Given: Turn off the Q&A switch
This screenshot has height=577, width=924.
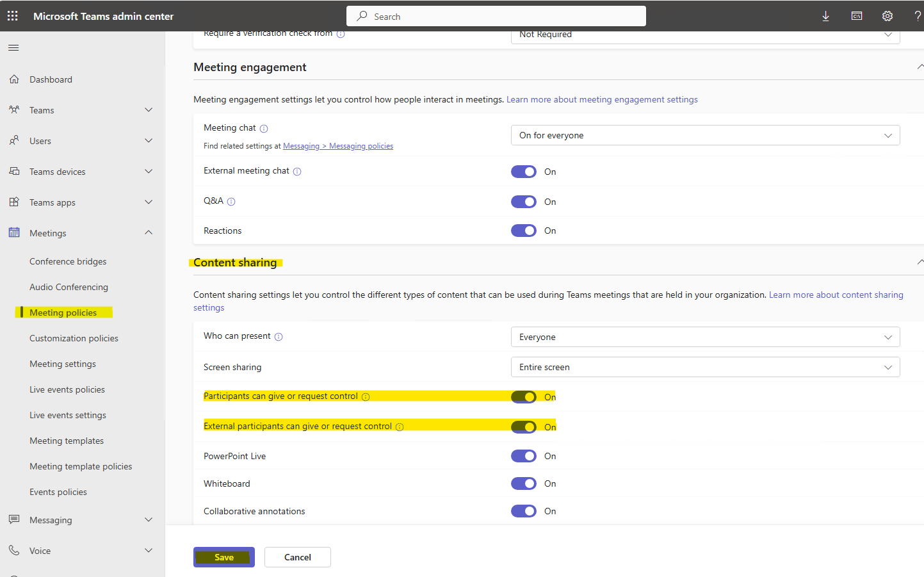Looking at the screenshot, I should [524, 202].
